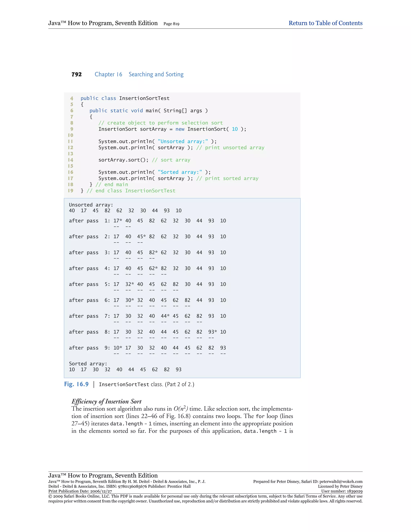Click the Fig. 16.9 caption label

coord(76,384)
